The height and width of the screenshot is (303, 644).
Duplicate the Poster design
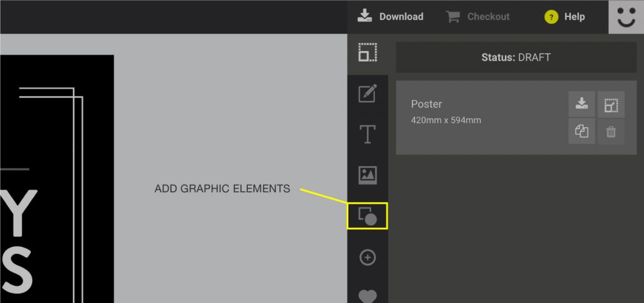pos(581,132)
